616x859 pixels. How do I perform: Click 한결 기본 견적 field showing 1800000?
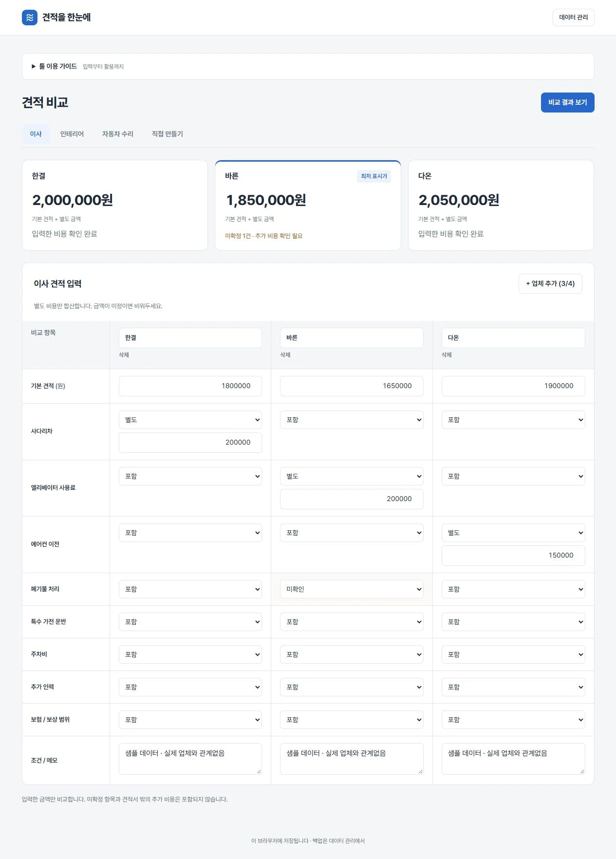click(190, 386)
